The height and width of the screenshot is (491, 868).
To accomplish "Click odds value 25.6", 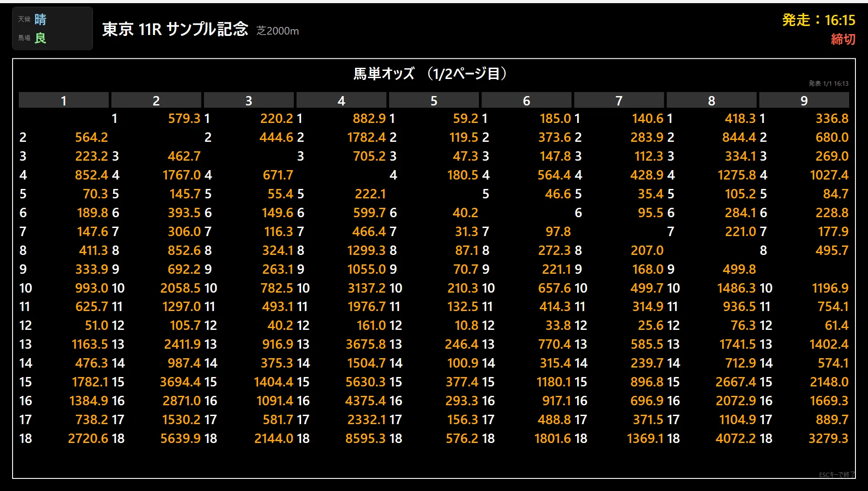I will [651, 325].
